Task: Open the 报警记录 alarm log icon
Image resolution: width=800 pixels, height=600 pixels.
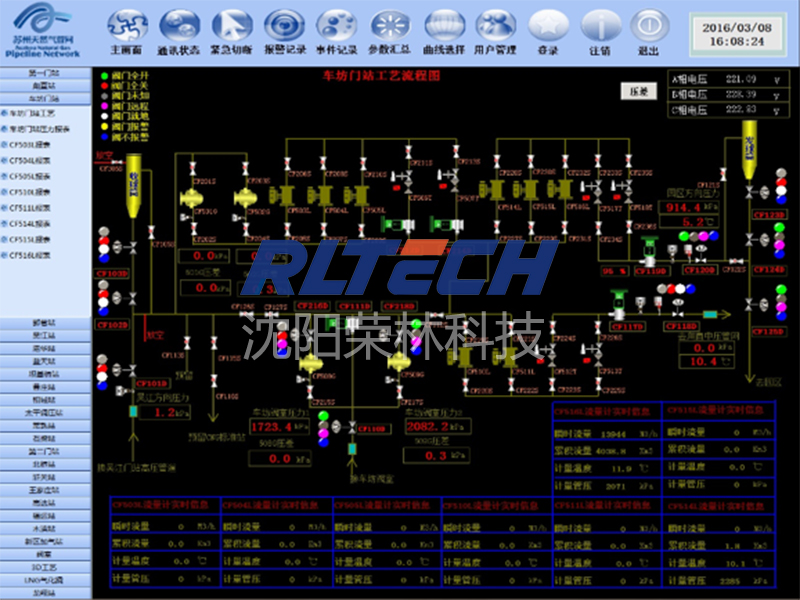Action: (x=284, y=26)
